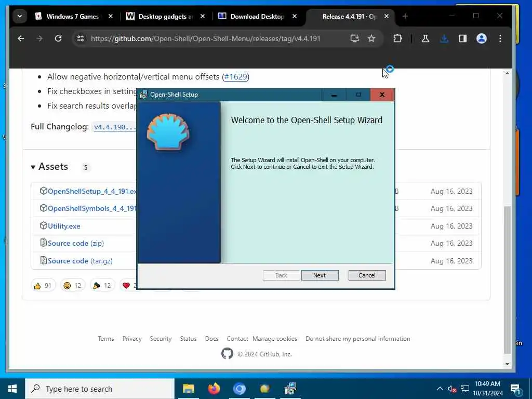Open Chrome from the taskbar
The height and width of the screenshot is (399, 532).
(239, 389)
